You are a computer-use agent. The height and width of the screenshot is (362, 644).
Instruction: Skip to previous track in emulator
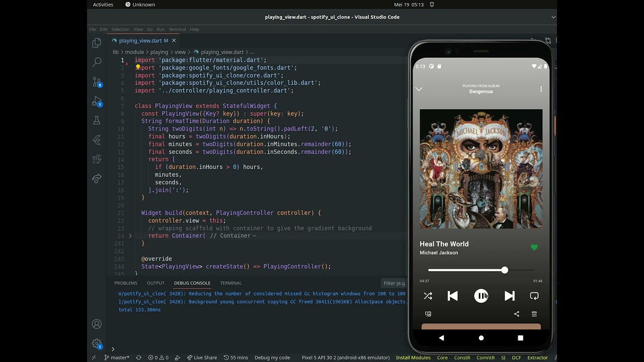point(452,296)
